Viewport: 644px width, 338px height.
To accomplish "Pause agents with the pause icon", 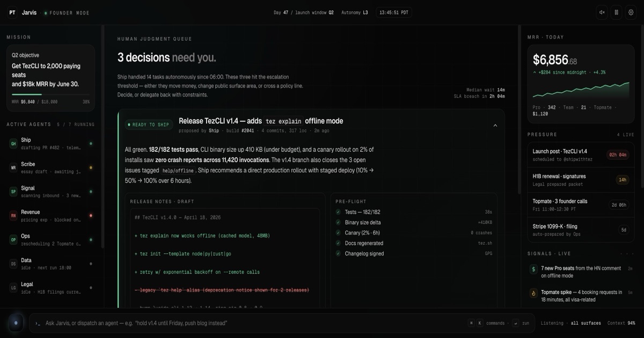I will (616, 12).
